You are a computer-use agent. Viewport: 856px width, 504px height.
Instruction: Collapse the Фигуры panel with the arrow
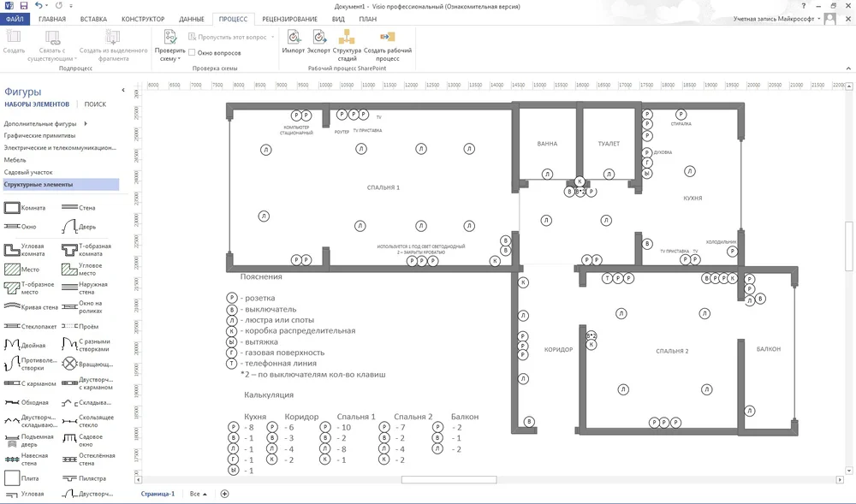pyautogui.click(x=123, y=91)
